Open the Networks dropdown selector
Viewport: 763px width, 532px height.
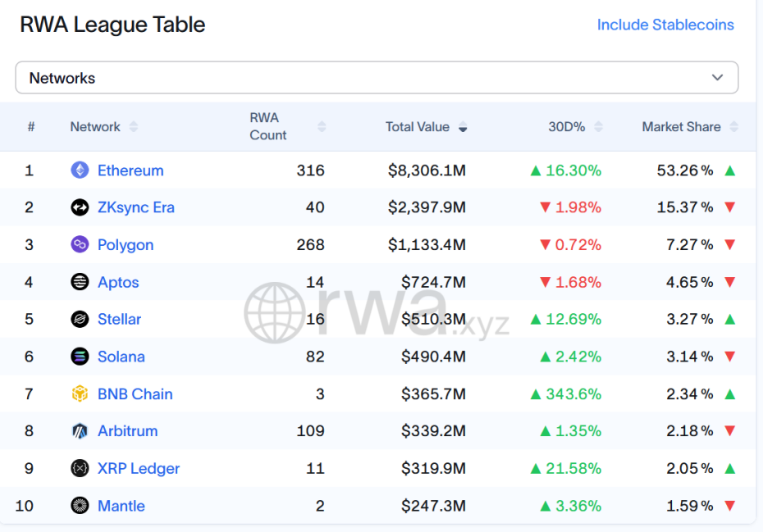(x=377, y=78)
